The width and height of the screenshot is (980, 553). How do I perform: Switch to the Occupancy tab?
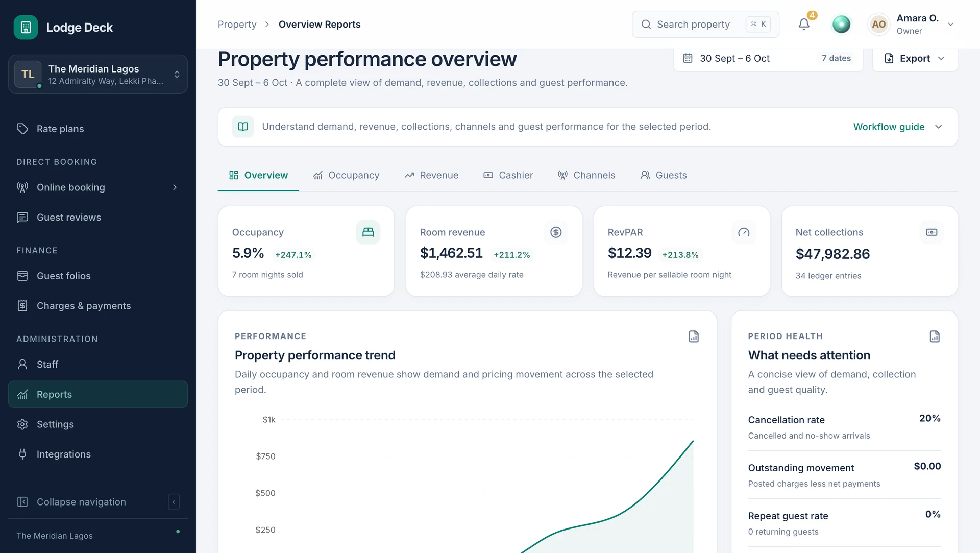pyautogui.click(x=347, y=175)
